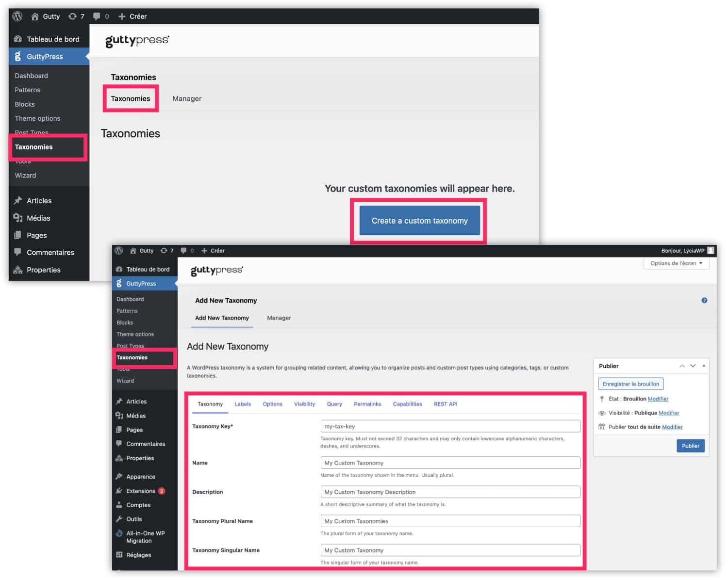This screenshot has height=580, width=728.
Task: Open Comptes in front window sidebar
Action: [145, 505]
